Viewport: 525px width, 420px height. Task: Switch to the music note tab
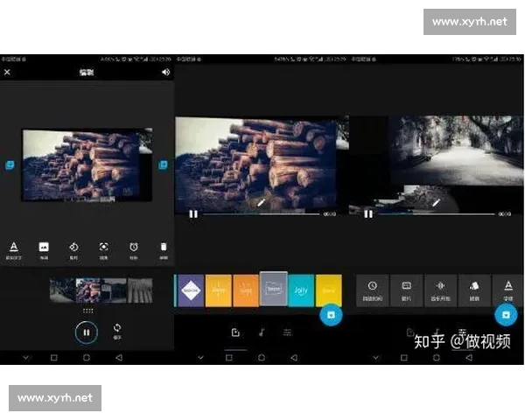click(262, 332)
